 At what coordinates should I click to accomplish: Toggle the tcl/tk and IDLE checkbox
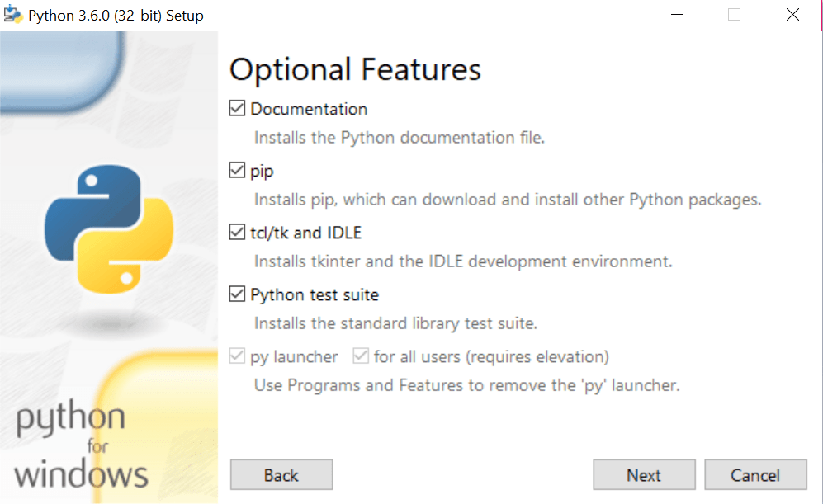(x=236, y=232)
